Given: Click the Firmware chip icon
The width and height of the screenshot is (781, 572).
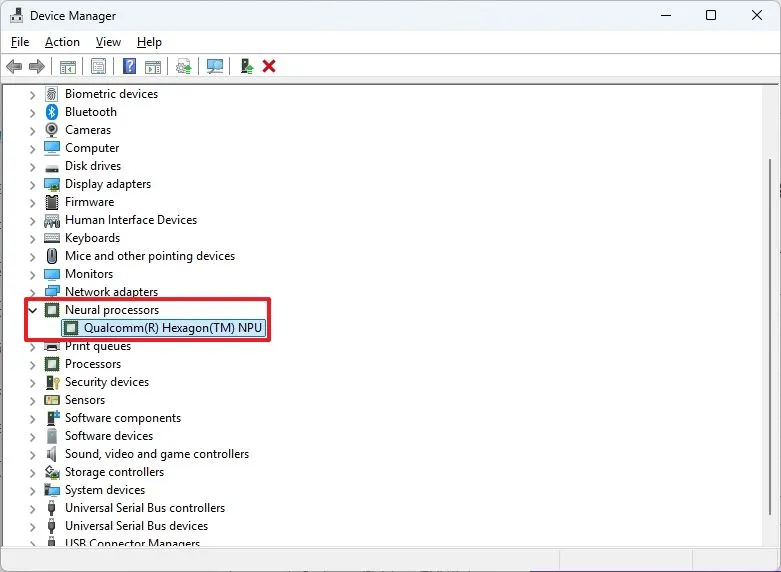Looking at the screenshot, I should click(52, 202).
